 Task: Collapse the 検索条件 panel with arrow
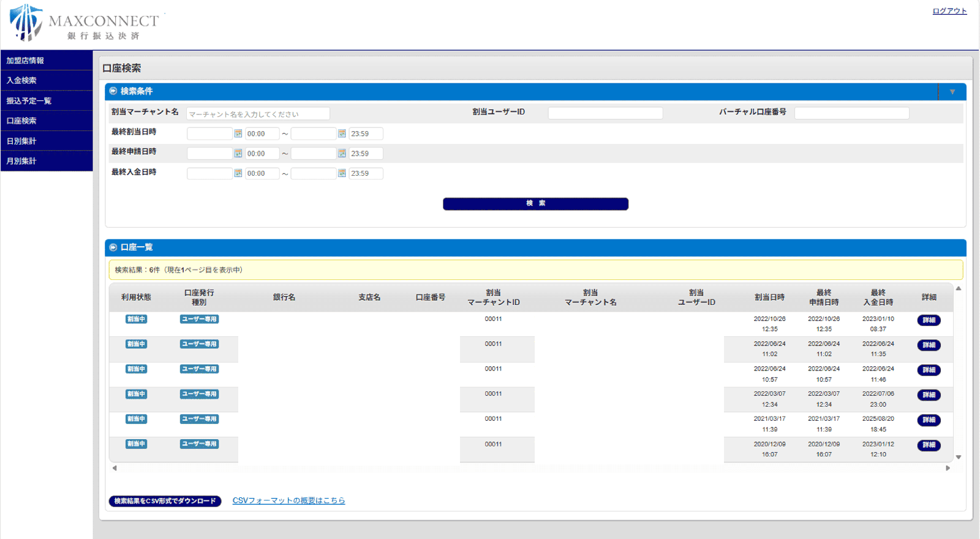(952, 92)
